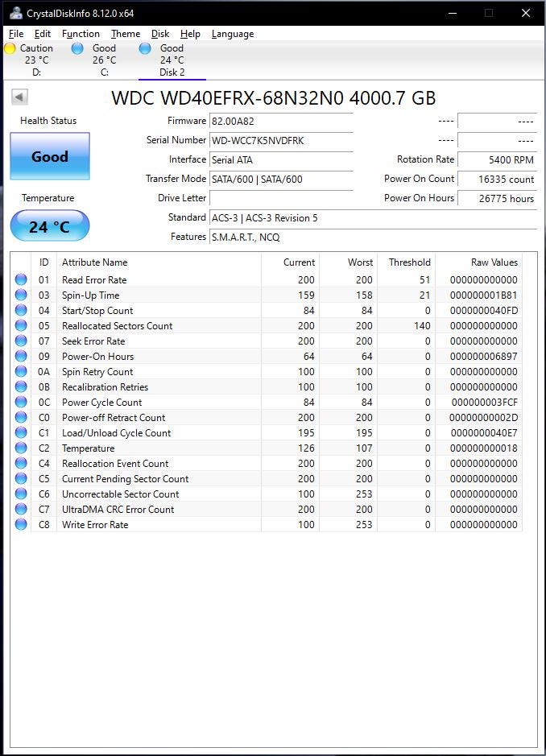Select the Current Pending Sector Count row
The image size is (546, 756).
click(267, 479)
